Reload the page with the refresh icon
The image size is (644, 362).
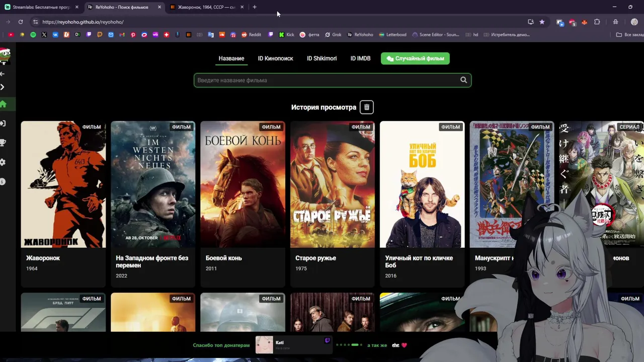pyautogui.click(x=21, y=22)
